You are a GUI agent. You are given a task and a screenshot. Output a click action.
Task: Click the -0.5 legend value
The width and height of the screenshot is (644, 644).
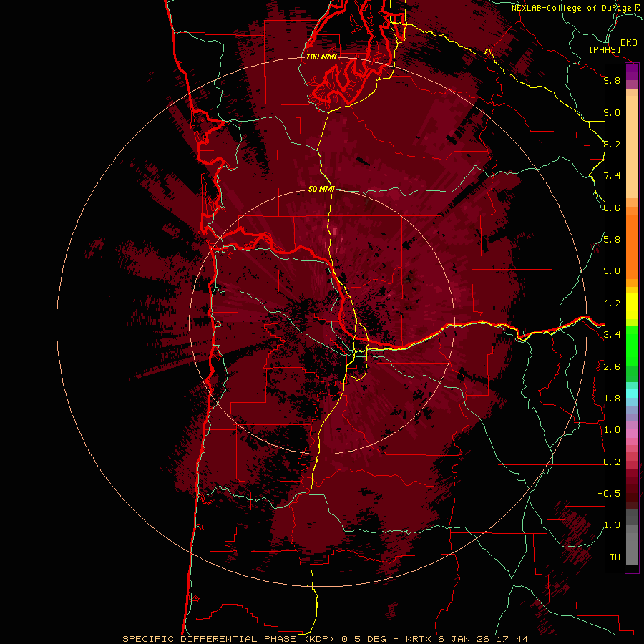609,494
